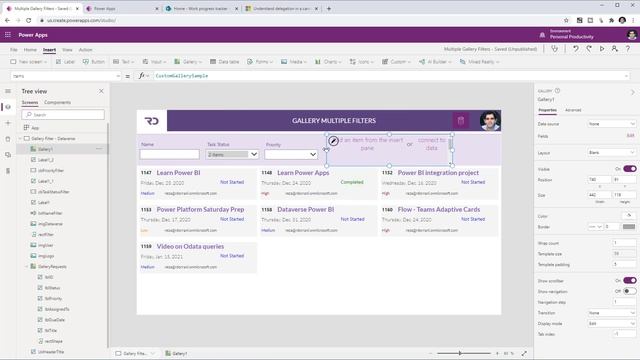Open Help question mark icon
Image resolution: width=640 pixels, height=360 pixels.
(x=628, y=49)
